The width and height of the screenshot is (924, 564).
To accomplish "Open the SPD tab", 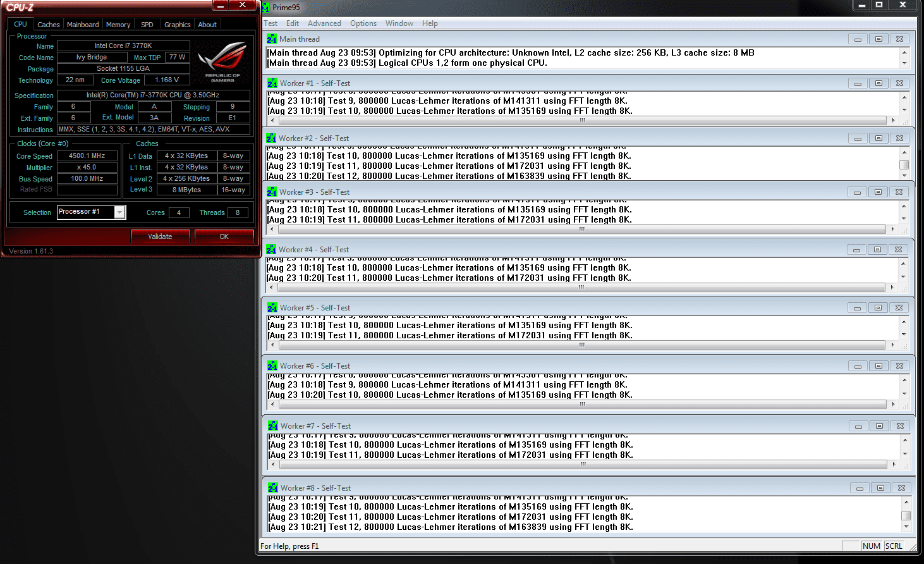I will 147,25.
